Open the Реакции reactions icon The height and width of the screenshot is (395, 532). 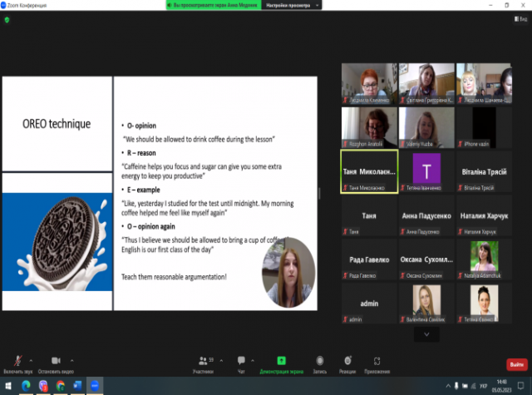[x=346, y=363]
